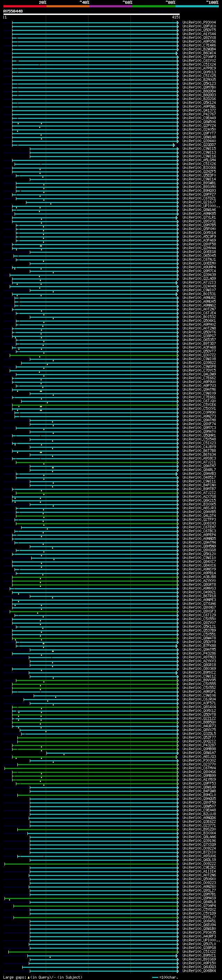Select the UniRef100_B2WQB4 label
The height and width of the screenshot is (980, 222).
199,49
